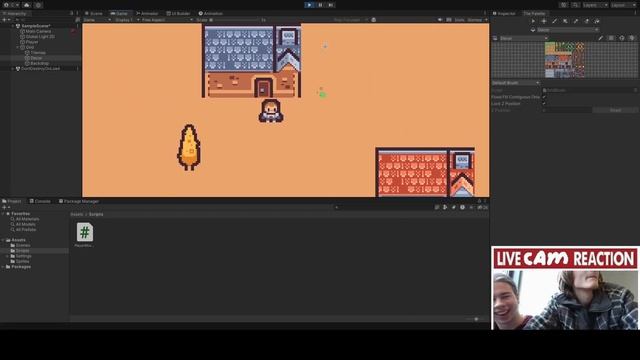Viewport: 640px width, 360px height.
Task: Expand DontDestroyOnLoad in the Hierarchy
Action: (12, 69)
